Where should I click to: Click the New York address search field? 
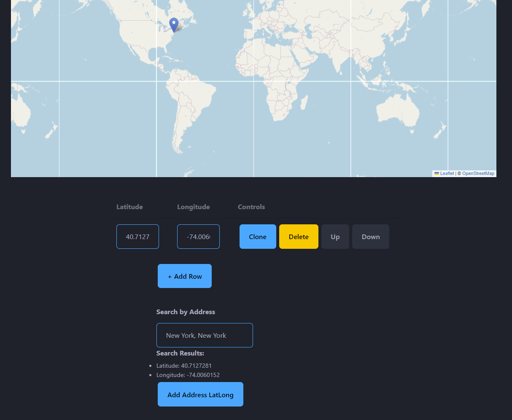[x=205, y=335]
